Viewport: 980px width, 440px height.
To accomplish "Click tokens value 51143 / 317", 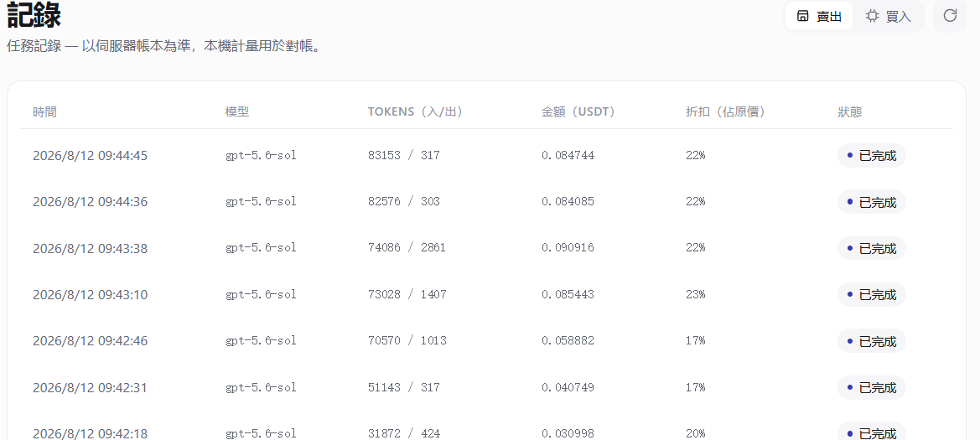I will 404,387.
